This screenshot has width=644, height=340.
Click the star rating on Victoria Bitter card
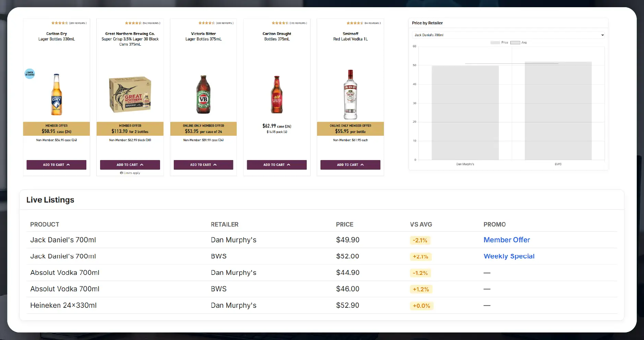pyautogui.click(x=206, y=23)
